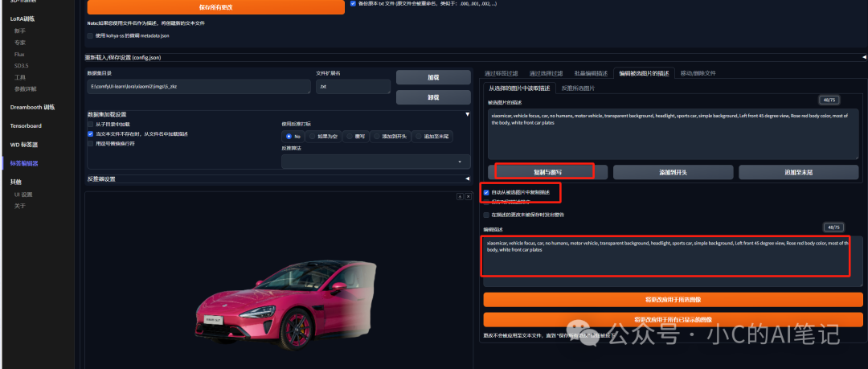Click the 卸载 button
This screenshot has height=369, width=868.
coord(433,97)
